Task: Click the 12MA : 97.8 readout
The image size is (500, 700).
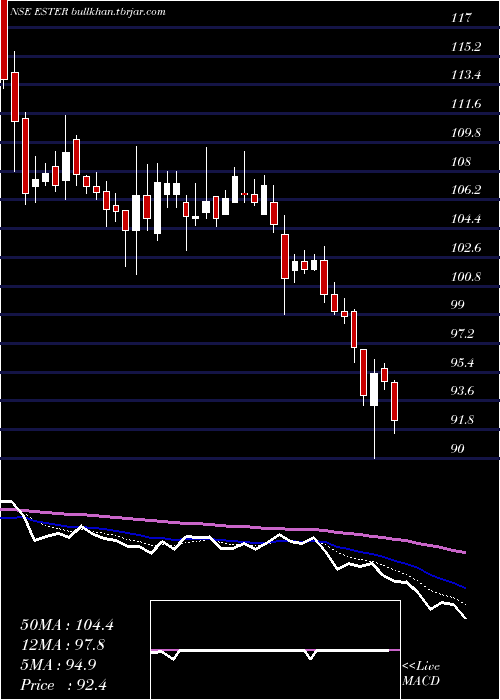Action: (x=62, y=645)
